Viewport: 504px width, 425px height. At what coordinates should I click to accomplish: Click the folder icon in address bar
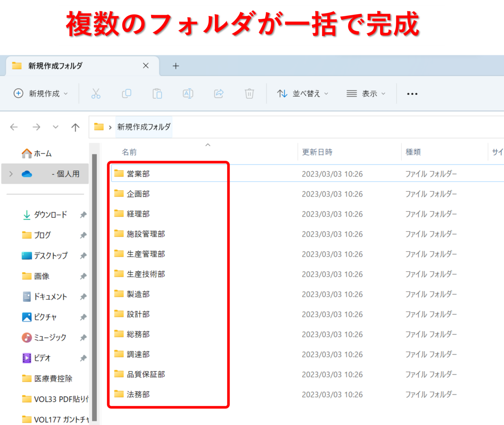click(x=99, y=127)
